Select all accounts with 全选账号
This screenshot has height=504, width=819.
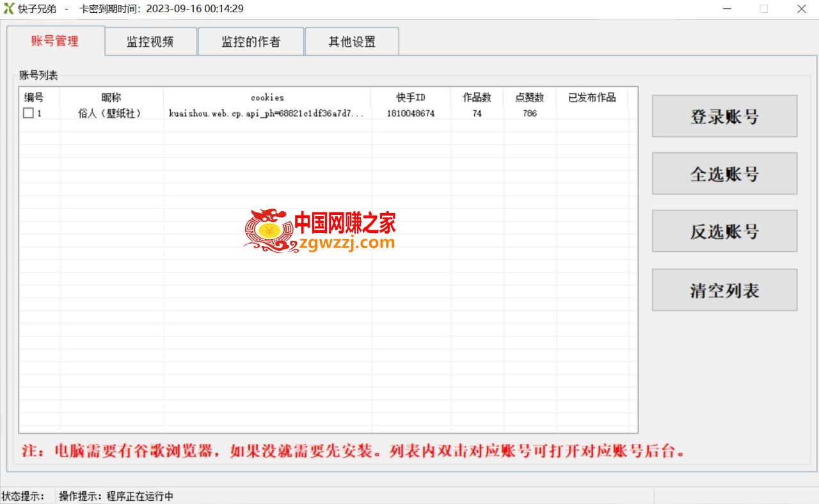pos(724,173)
